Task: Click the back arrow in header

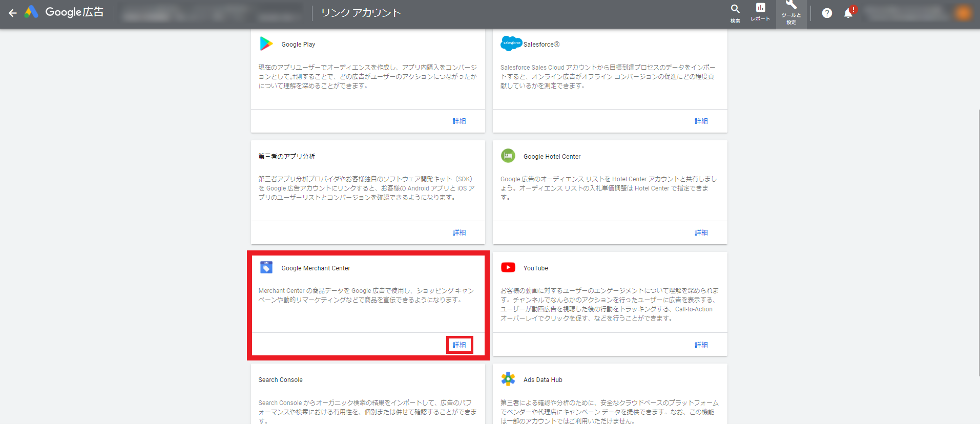Action: 13,13
